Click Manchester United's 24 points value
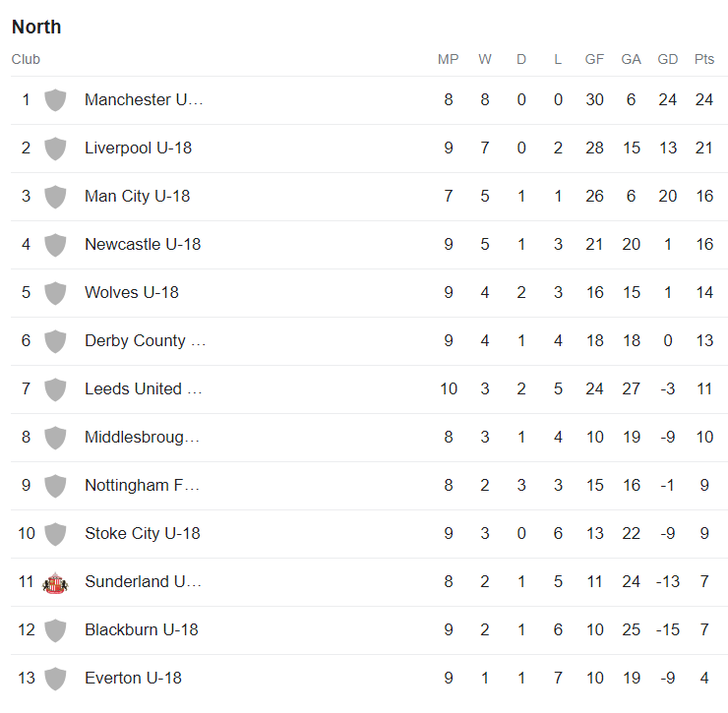Screen dimensions: 728x713 point(703,99)
